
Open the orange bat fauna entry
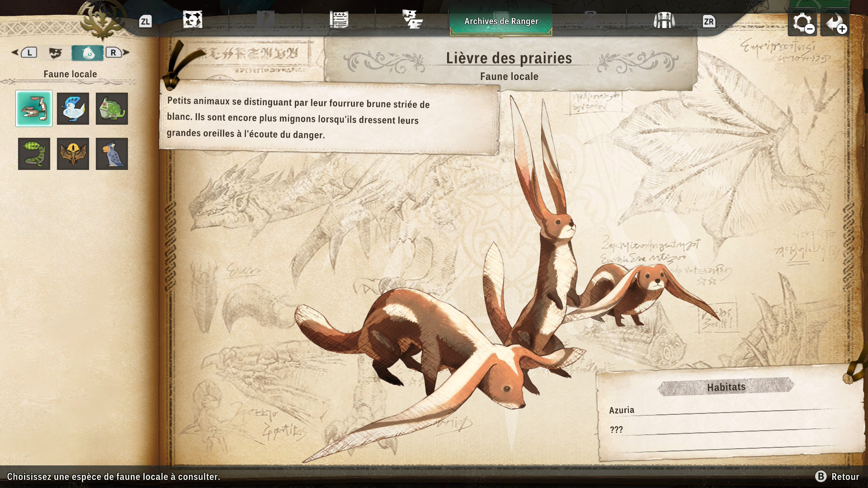tap(73, 154)
